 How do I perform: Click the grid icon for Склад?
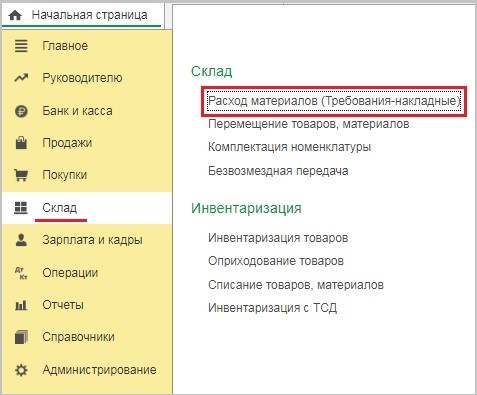coord(21,207)
